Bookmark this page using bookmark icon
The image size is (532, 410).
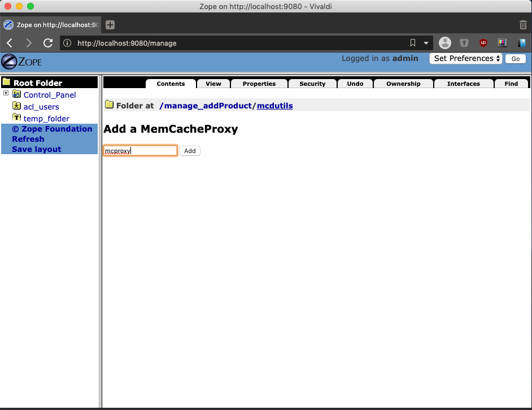[413, 43]
